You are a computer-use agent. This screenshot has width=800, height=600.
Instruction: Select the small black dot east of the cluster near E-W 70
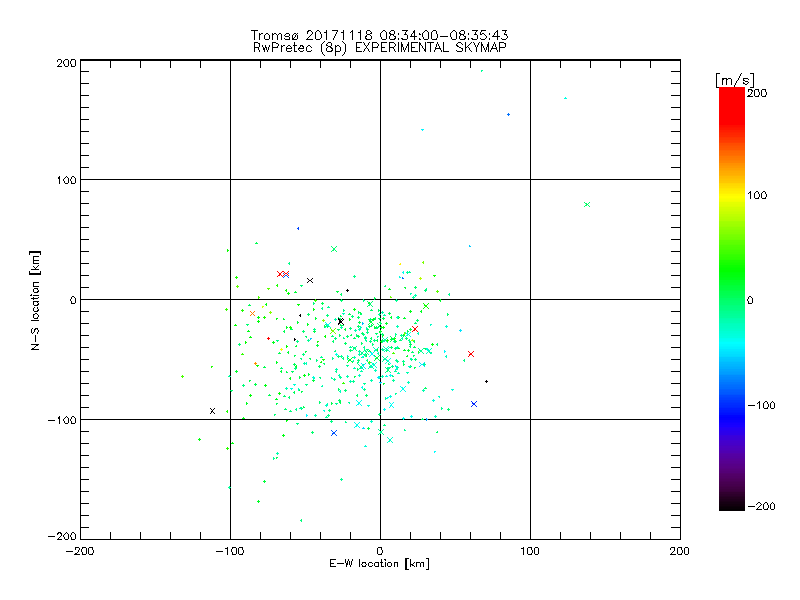(486, 382)
